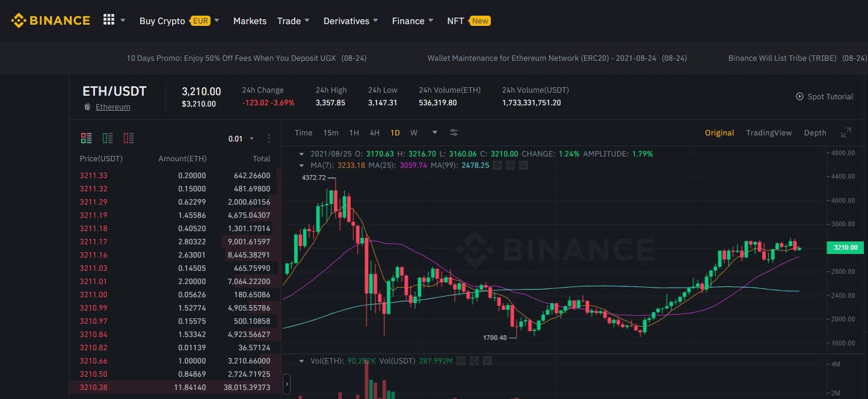Expand more time intervals dropdown

click(x=434, y=132)
